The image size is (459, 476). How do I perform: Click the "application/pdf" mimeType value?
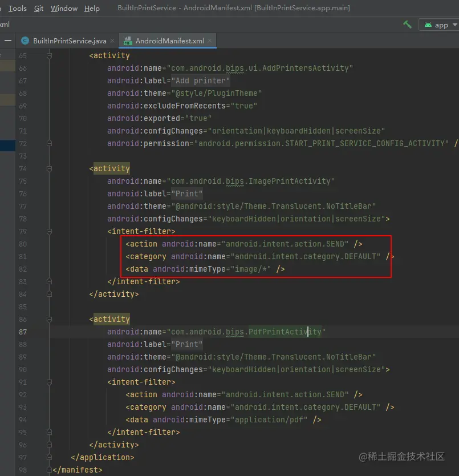pos(269,419)
